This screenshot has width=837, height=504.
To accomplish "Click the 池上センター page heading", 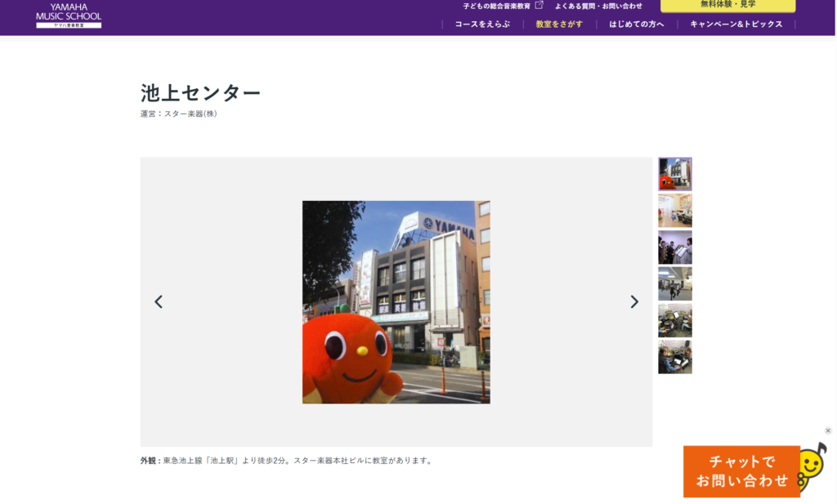I will click(200, 93).
